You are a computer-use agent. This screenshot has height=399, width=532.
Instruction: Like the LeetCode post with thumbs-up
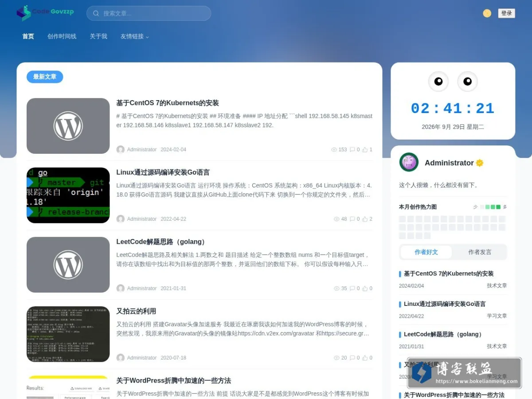(365, 288)
